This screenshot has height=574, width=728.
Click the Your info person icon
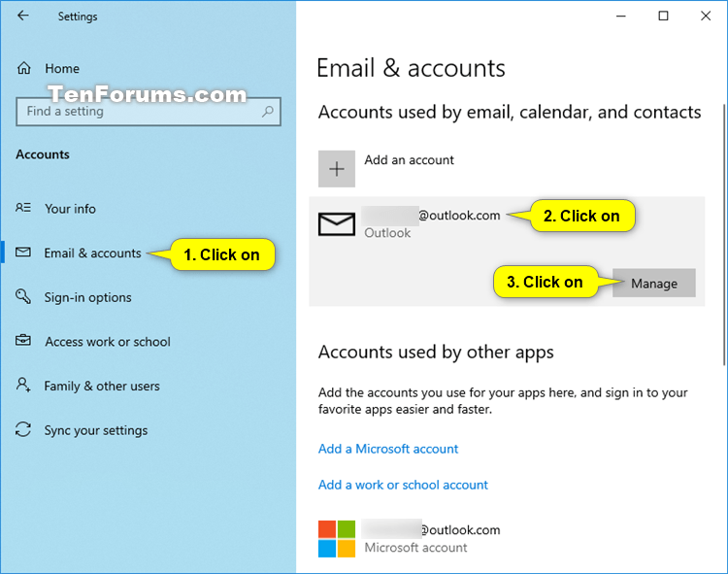[23, 208]
